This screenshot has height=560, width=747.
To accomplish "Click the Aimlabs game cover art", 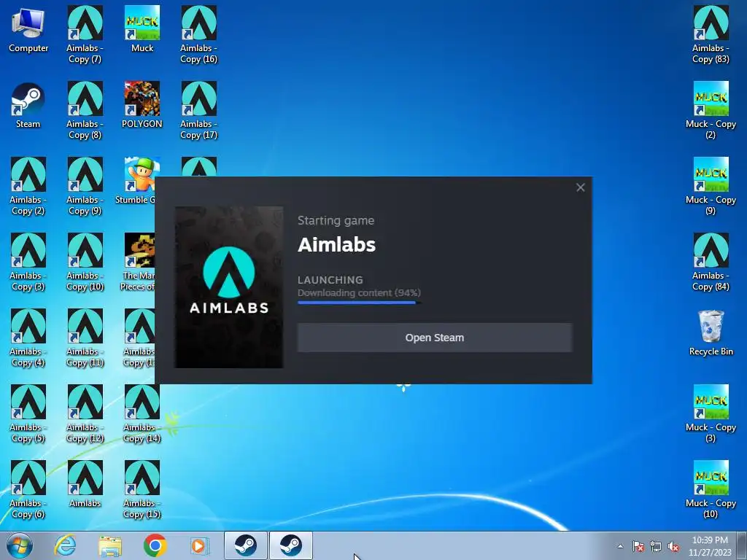I will point(229,287).
